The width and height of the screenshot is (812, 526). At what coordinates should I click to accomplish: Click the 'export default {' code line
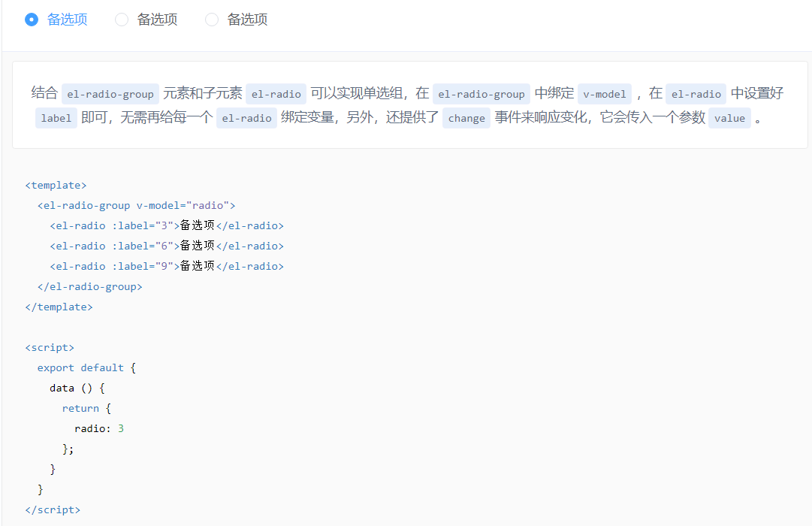pyautogui.click(x=86, y=367)
